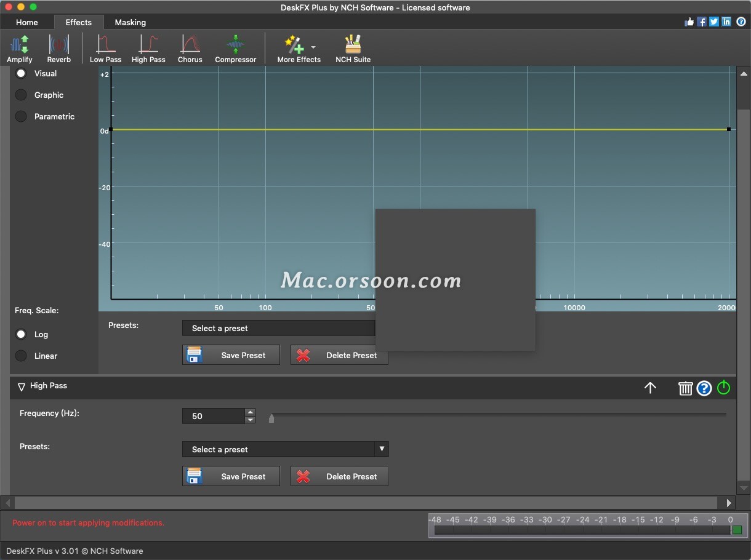This screenshot has width=751, height=560.
Task: Delete the High Pass preset
Action: point(339,476)
